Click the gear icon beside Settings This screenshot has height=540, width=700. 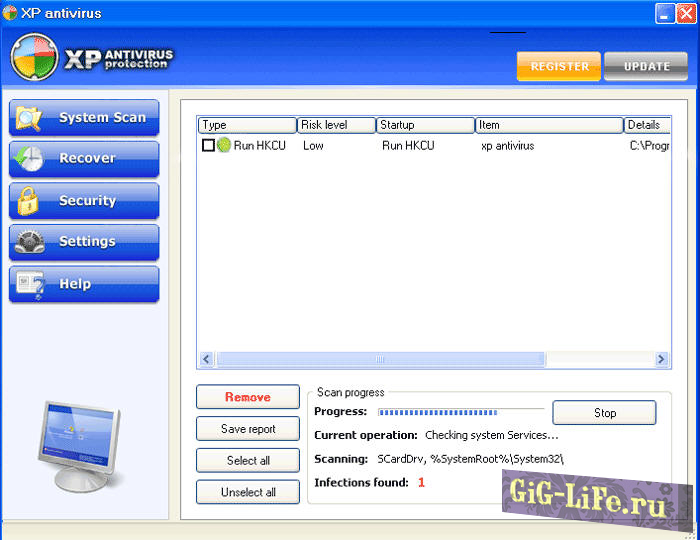30,242
